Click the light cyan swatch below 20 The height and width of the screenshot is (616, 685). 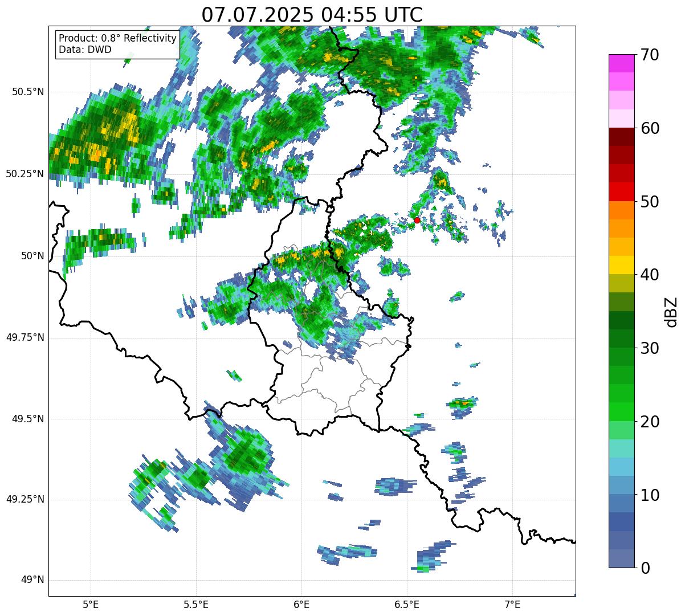[621, 448]
